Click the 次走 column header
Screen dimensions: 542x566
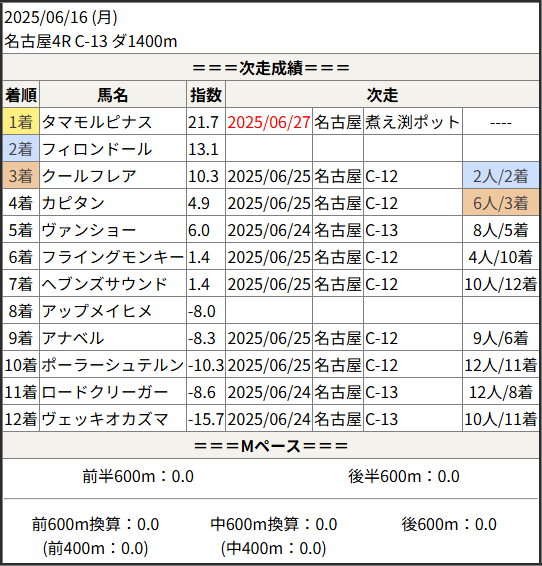click(x=382, y=95)
